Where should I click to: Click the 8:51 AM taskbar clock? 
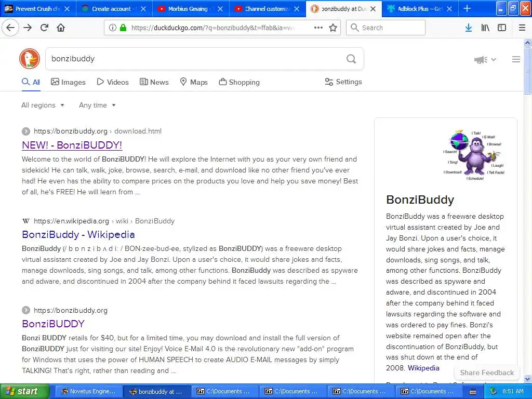point(513,392)
